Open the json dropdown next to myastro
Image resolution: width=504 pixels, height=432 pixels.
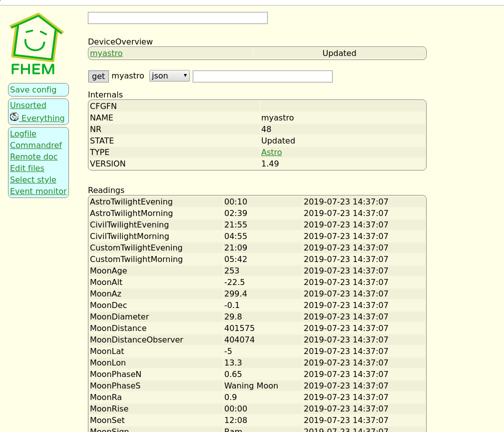pos(169,76)
